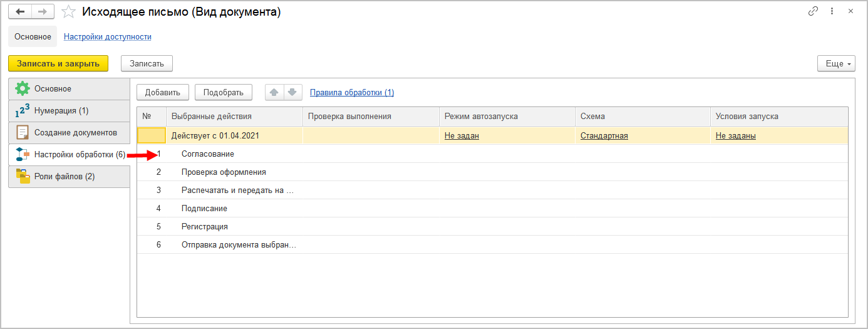Add form to favorites with star icon
Viewport: 868px width, 329px height.
coord(69,12)
